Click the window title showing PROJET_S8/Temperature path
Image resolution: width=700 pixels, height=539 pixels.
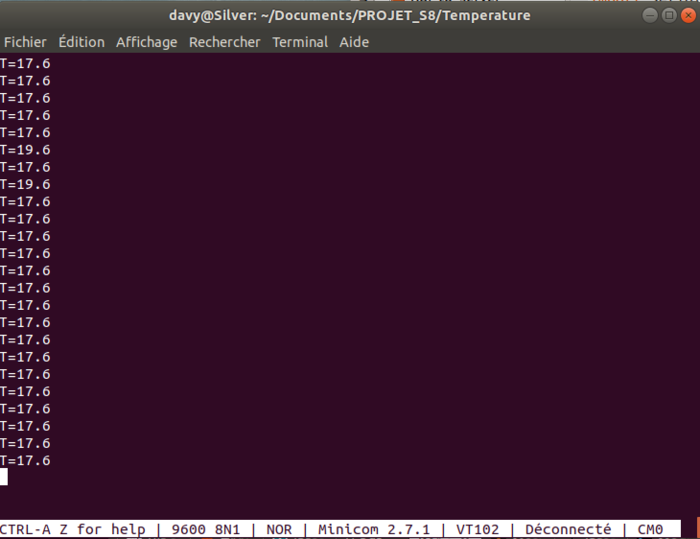[349, 15]
